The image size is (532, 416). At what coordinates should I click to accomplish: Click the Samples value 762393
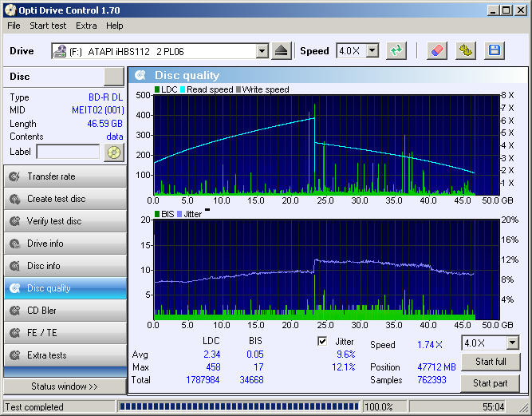coord(432,380)
